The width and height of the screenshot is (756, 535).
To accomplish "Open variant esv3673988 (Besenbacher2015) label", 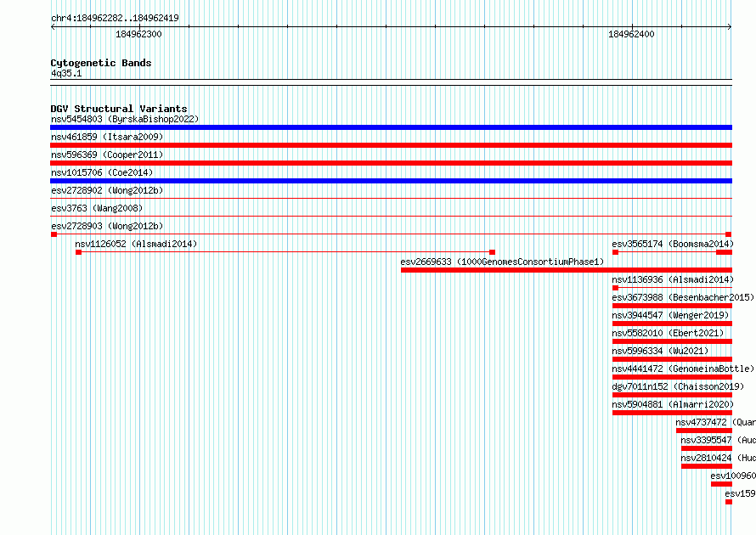I will click(x=683, y=297).
